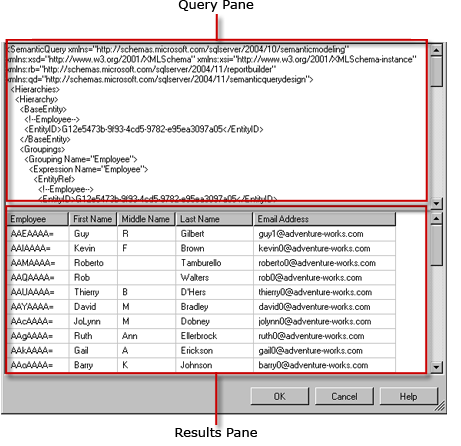Click last name Erickson

pos(197,351)
